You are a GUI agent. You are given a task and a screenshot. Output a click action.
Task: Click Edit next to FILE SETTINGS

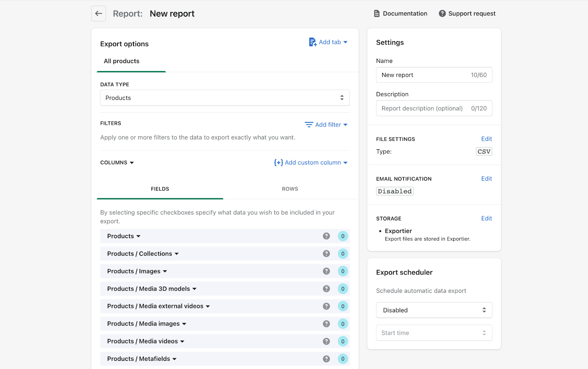click(486, 139)
